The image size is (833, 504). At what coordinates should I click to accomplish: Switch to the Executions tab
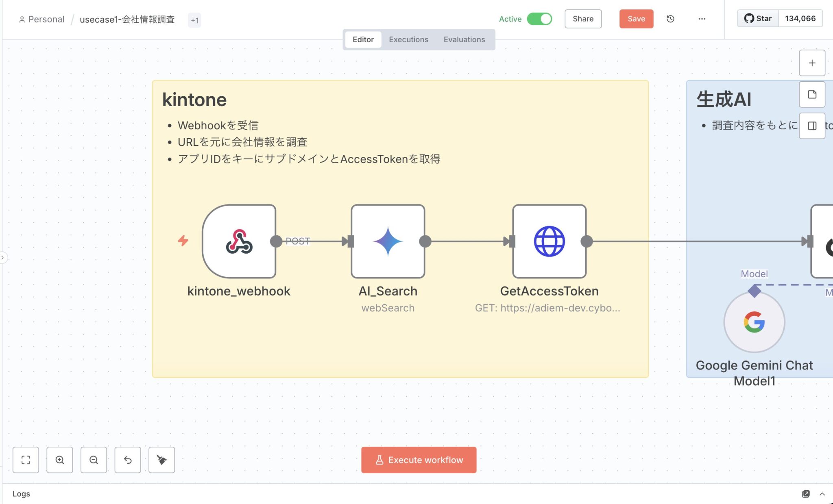pyautogui.click(x=408, y=39)
